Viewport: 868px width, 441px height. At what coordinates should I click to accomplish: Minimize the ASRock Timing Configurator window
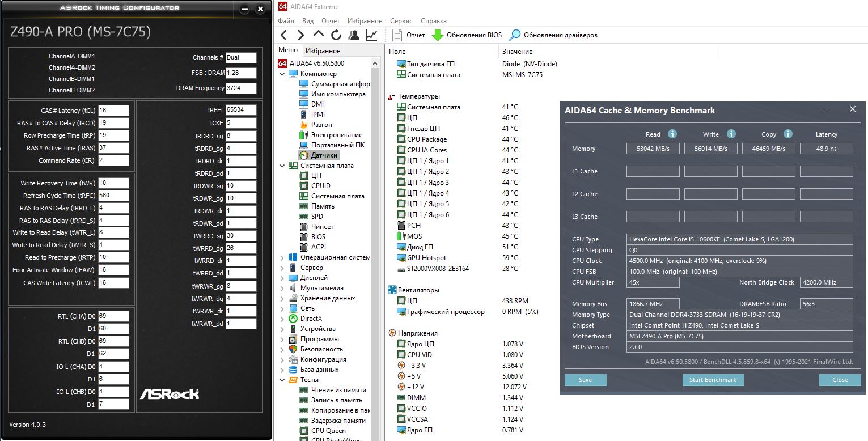point(244,9)
